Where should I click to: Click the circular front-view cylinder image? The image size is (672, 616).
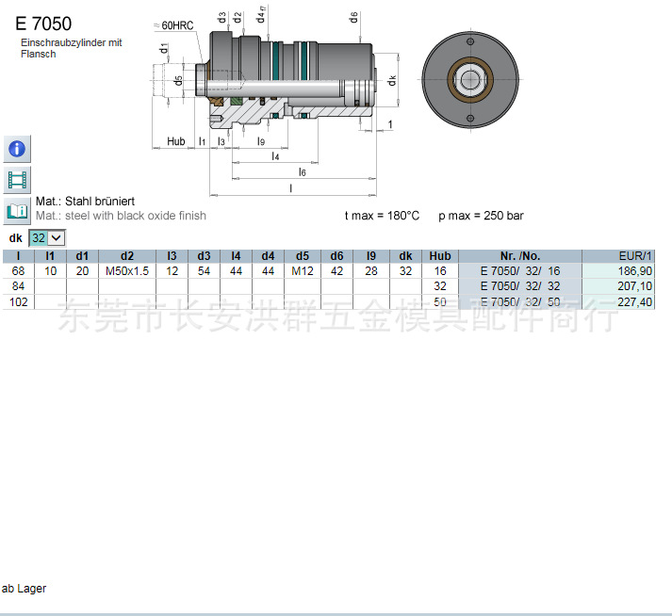tap(470, 79)
